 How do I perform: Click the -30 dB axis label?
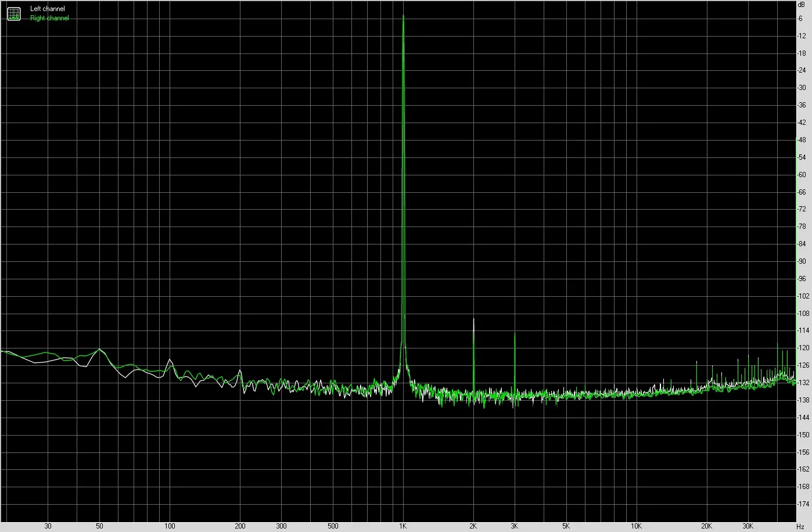[802, 88]
